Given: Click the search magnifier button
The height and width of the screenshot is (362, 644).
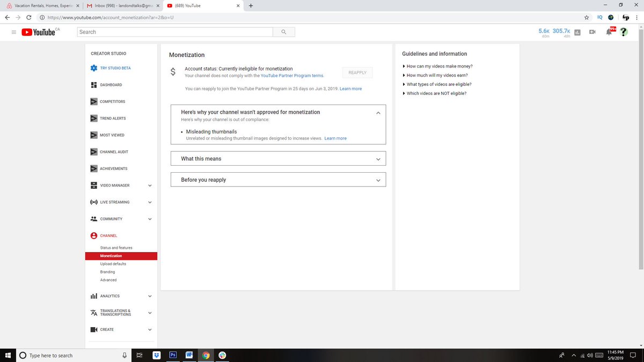Looking at the screenshot, I should click(284, 32).
